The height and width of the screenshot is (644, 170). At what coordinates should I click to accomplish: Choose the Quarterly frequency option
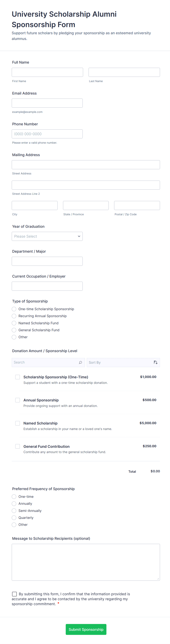(14, 518)
